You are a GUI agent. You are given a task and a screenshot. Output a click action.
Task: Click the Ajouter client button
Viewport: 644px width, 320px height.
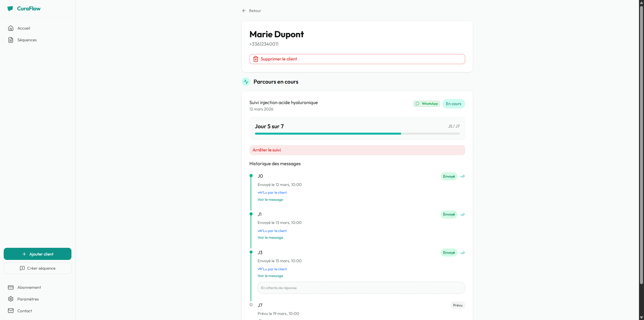(37, 254)
